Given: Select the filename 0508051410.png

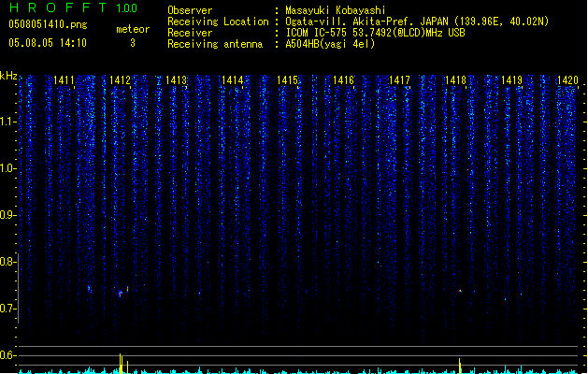Looking at the screenshot, I should point(48,24).
